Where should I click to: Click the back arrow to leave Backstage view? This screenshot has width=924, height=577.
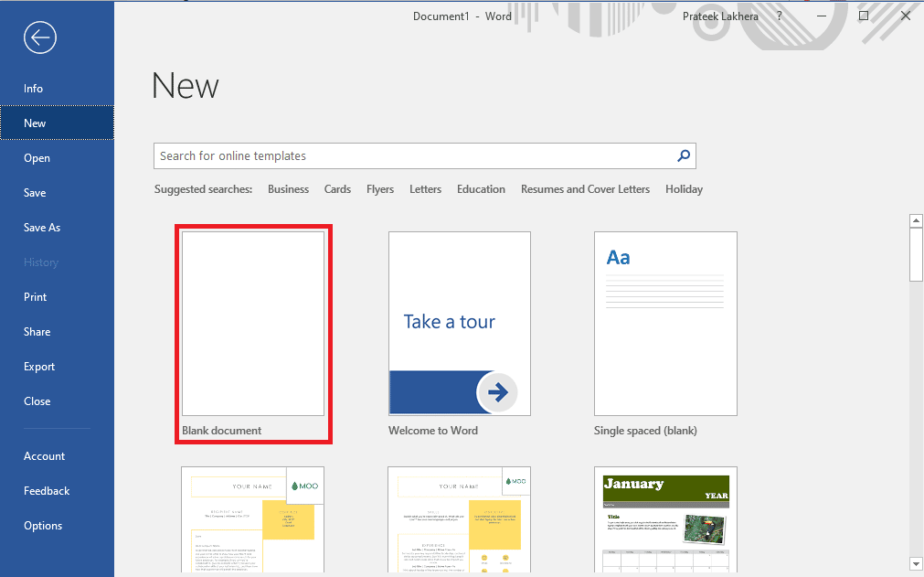coord(39,37)
